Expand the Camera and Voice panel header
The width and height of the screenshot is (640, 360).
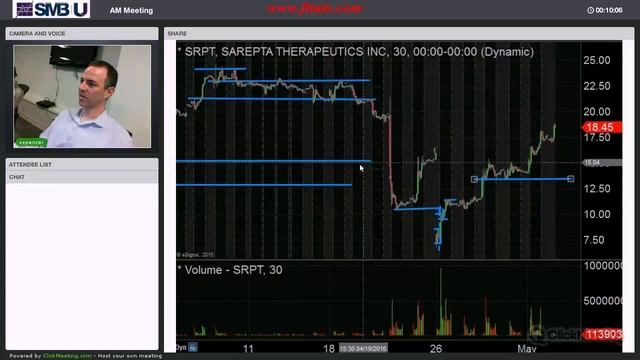(x=82, y=33)
